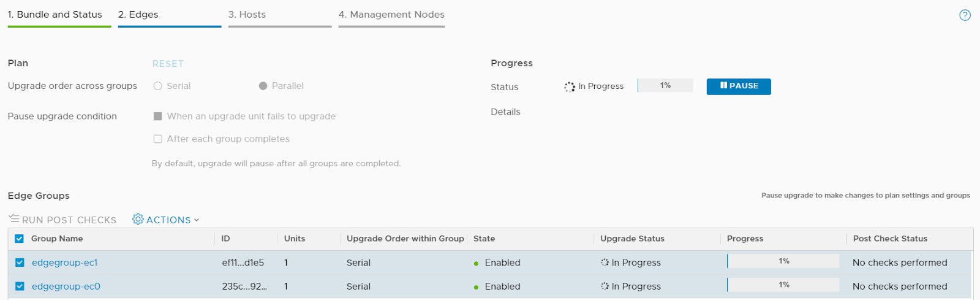The height and width of the screenshot is (300, 980).
Task: Switch to the Hosts tab
Action: (x=247, y=15)
